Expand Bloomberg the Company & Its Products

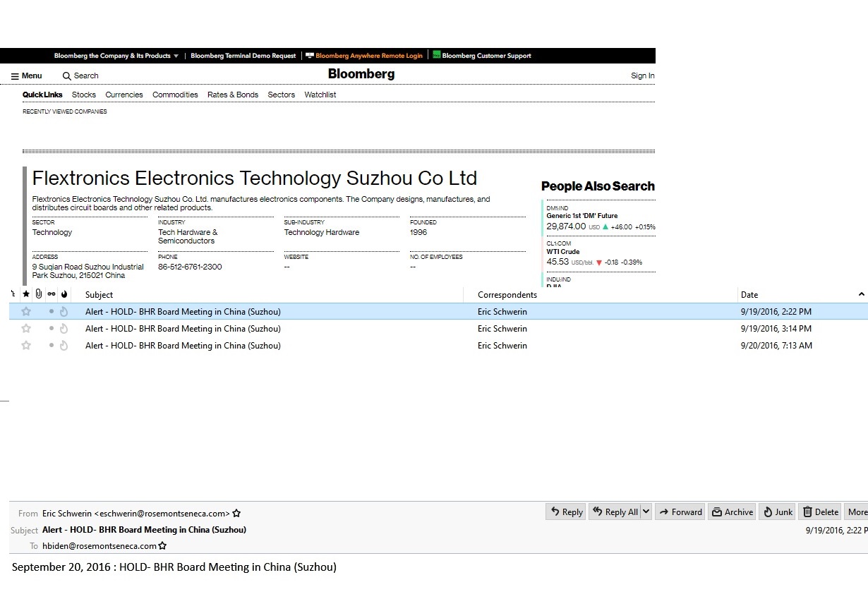[116, 56]
